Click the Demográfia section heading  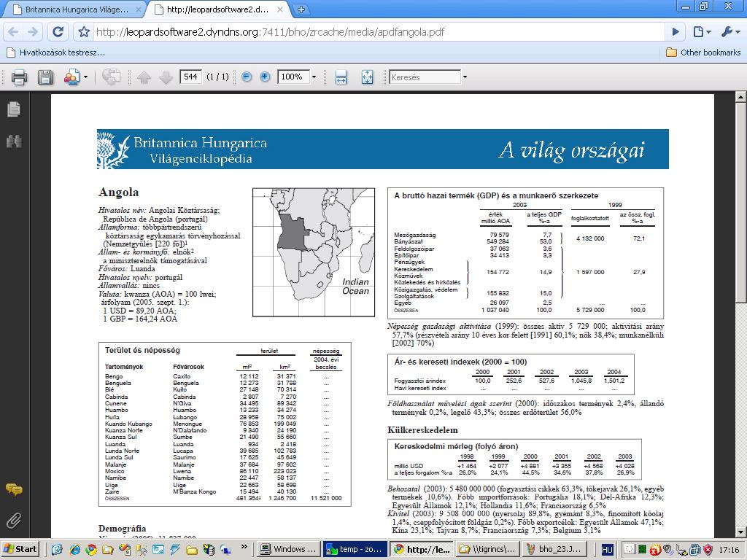tap(122, 528)
